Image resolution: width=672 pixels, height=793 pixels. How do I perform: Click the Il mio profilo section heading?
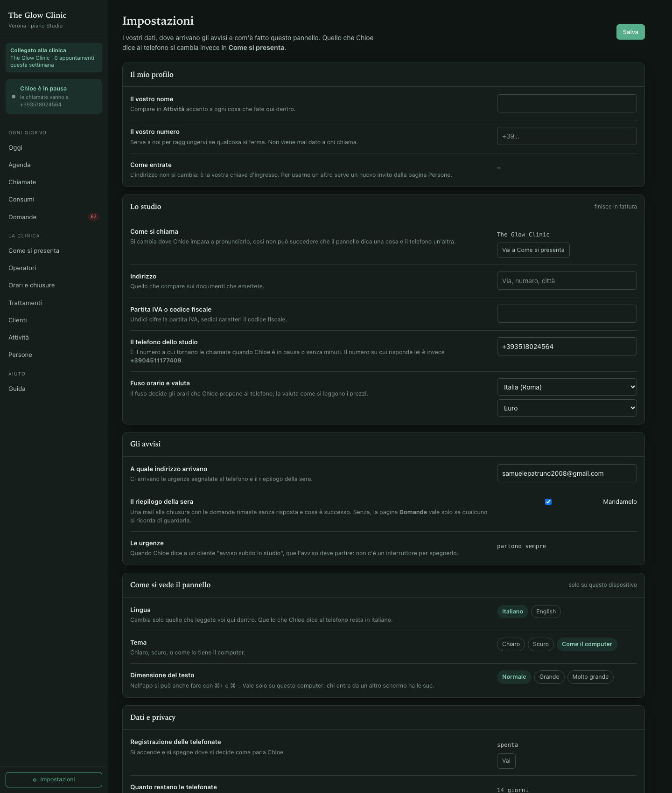(152, 75)
